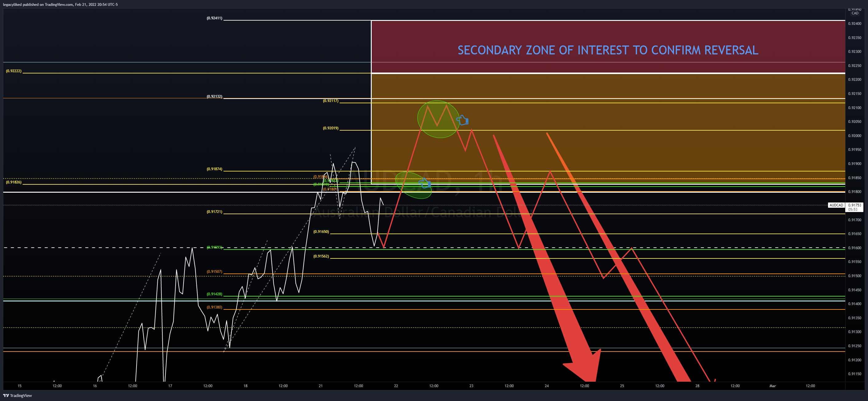Viewport: 868px width, 401px height.
Task: Select the orange (0.91380) level label
Action: tap(214, 307)
